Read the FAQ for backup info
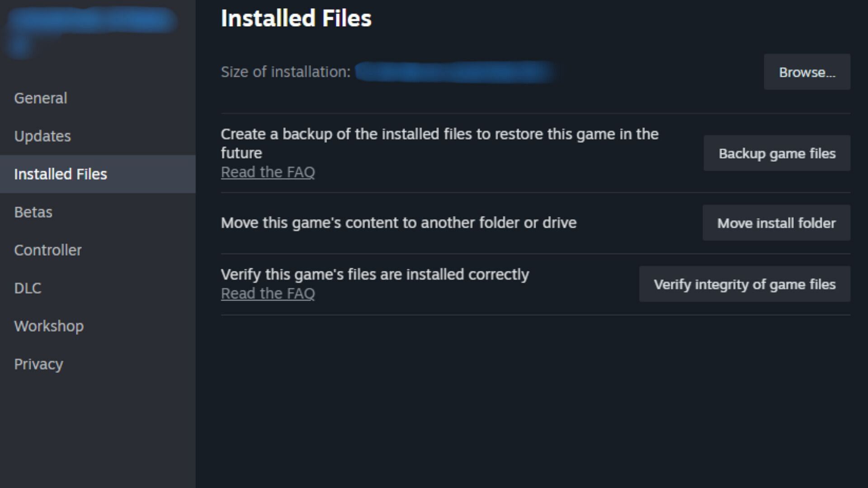The height and width of the screenshot is (488, 868). [x=267, y=172]
